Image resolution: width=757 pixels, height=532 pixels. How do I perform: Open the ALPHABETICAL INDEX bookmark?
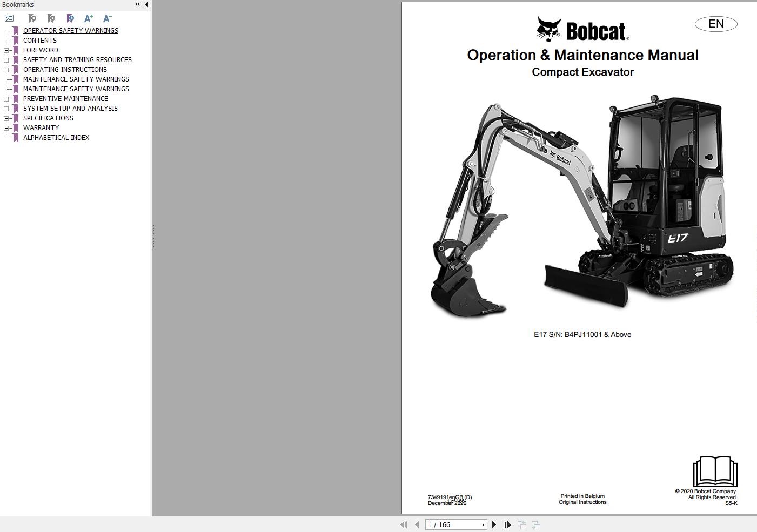pyautogui.click(x=56, y=138)
